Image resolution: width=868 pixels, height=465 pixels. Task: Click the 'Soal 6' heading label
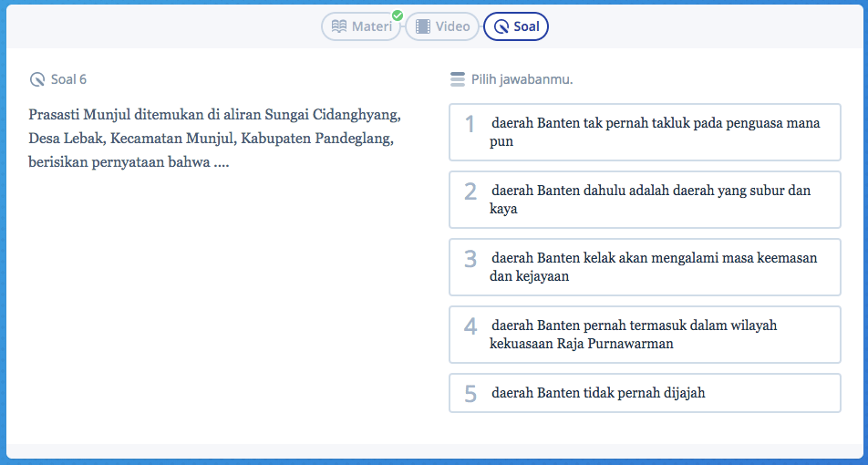[x=68, y=79]
